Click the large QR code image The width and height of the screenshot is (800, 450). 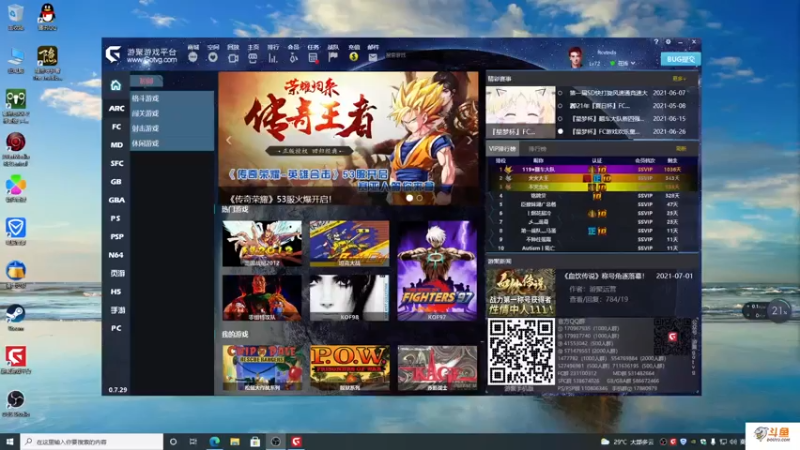[x=521, y=352]
